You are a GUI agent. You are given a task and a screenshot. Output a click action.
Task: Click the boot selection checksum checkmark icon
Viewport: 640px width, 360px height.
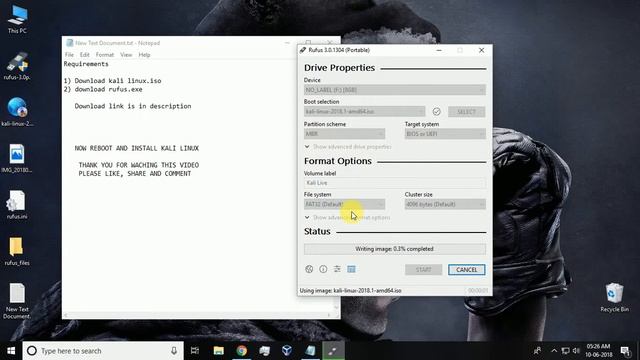[x=436, y=111]
